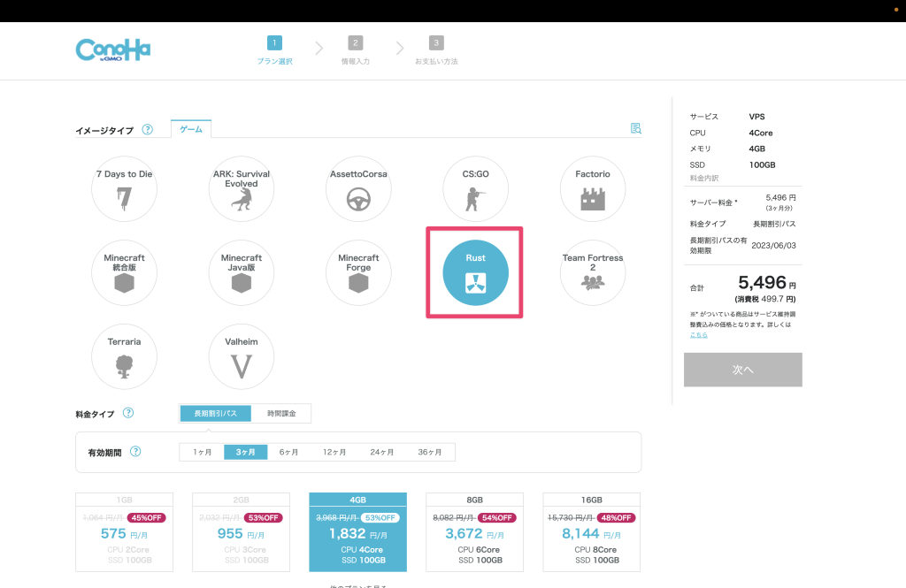906x588 pixels.
Task: Select the Terraria game image
Action: click(124, 356)
